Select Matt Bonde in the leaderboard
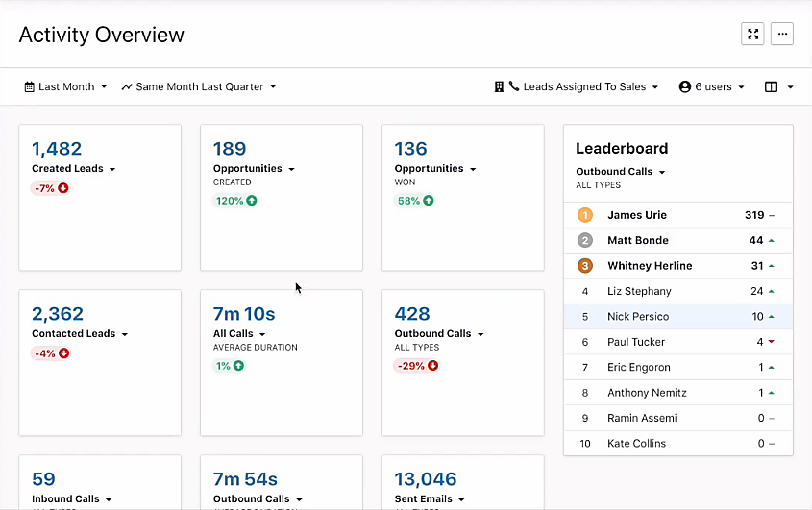 [x=677, y=240]
